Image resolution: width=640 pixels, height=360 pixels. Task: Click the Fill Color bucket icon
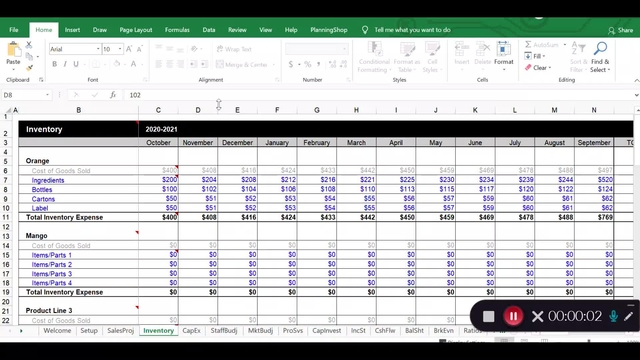point(117,64)
